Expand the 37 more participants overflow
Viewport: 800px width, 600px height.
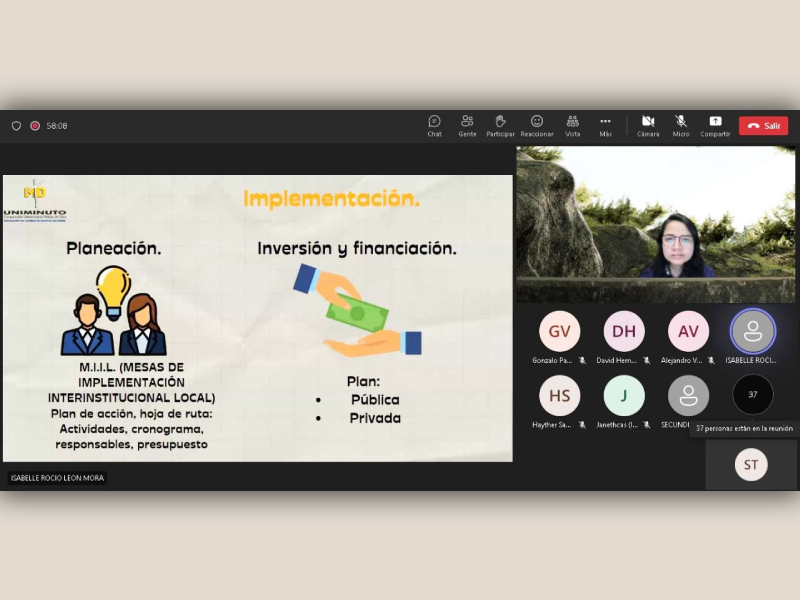click(x=752, y=395)
